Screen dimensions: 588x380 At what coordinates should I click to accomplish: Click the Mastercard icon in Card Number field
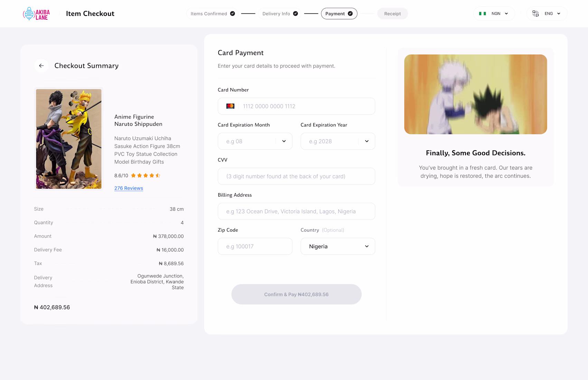(x=230, y=106)
